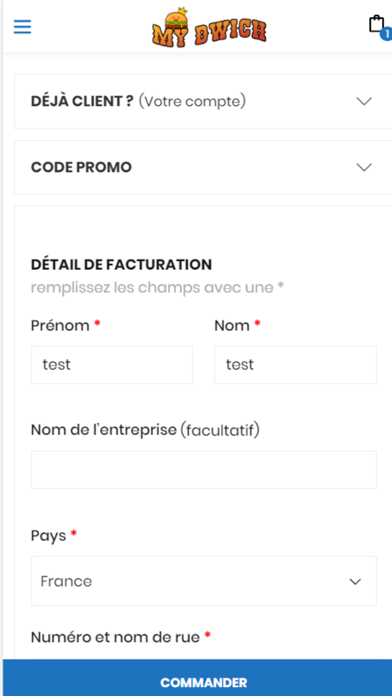Image resolution: width=392 pixels, height=696 pixels.
Task: Click the Nom de l'entreprise input field
Action: click(x=204, y=470)
